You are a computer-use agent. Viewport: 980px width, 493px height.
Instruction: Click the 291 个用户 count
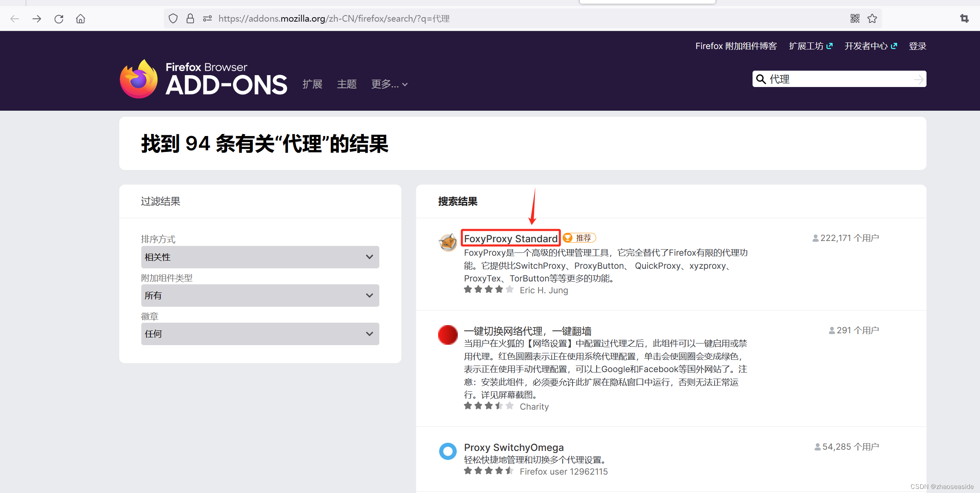pyautogui.click(x=854, y=330)
